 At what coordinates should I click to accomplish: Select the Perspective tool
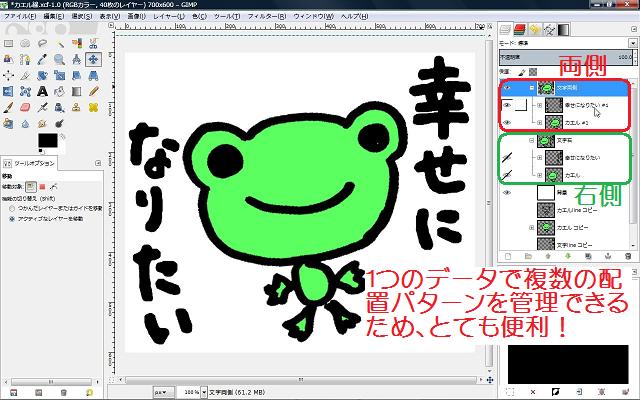(x=93, y=76)
